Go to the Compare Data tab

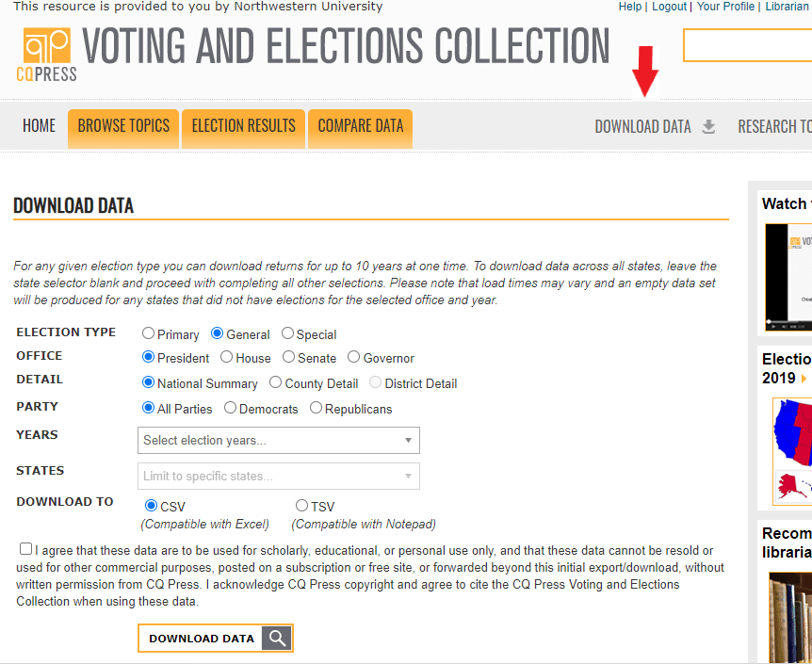(x=360, y=126)
